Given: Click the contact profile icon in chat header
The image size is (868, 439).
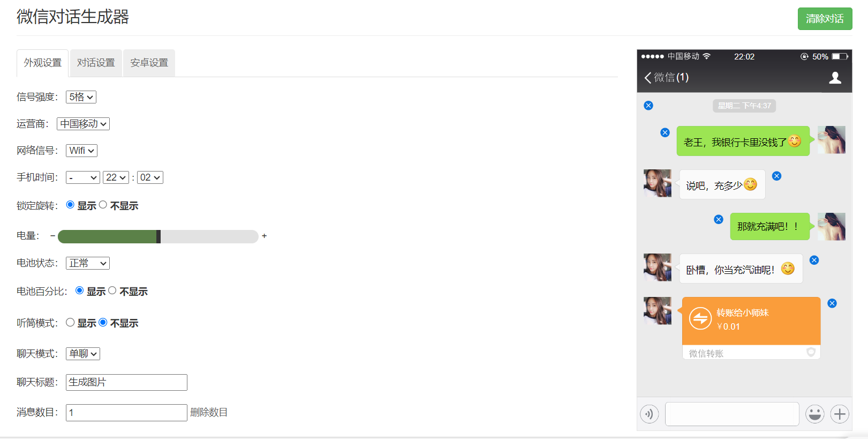Looking at the screenshot, I should tap(835, 78).
